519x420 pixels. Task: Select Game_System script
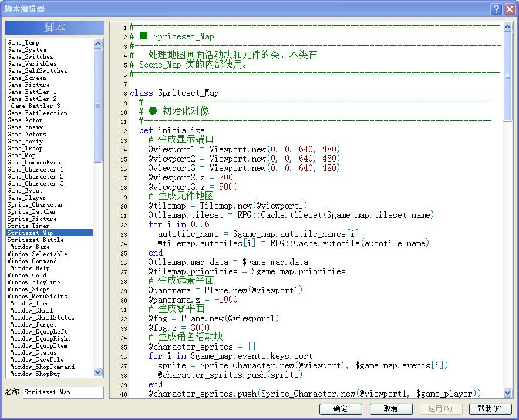coord(26,50)
